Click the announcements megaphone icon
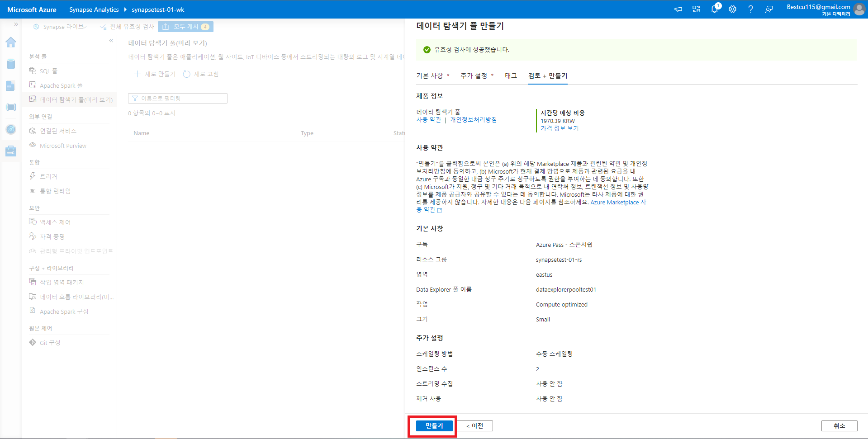 tap(678, 9)
